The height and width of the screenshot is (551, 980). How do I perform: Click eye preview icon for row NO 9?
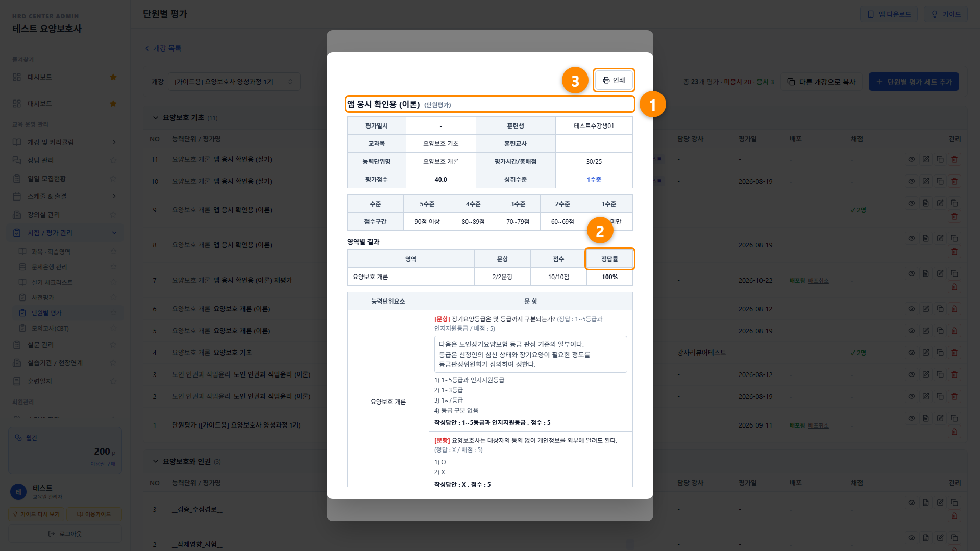(x=911, y=203)
